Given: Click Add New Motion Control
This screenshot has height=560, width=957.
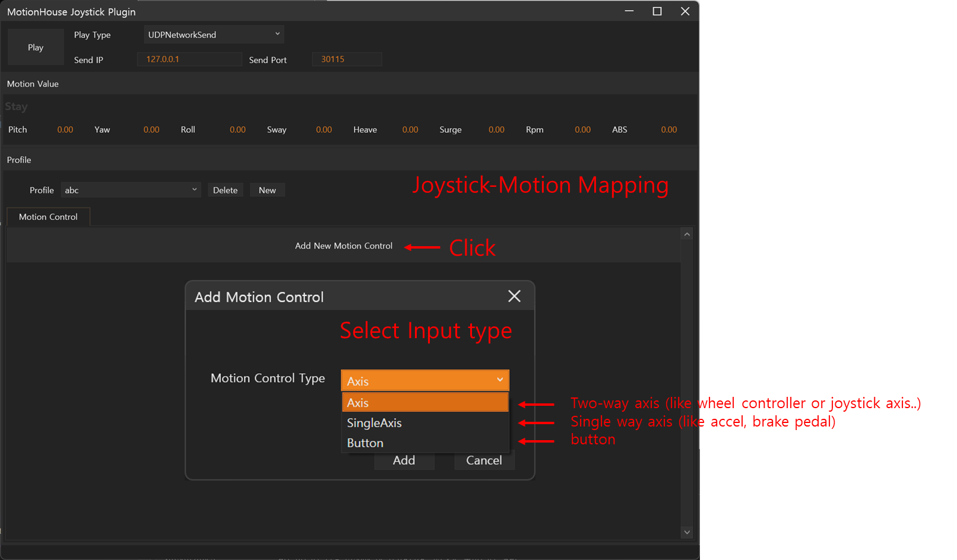Looking at the screenshot, I should 344,246.
